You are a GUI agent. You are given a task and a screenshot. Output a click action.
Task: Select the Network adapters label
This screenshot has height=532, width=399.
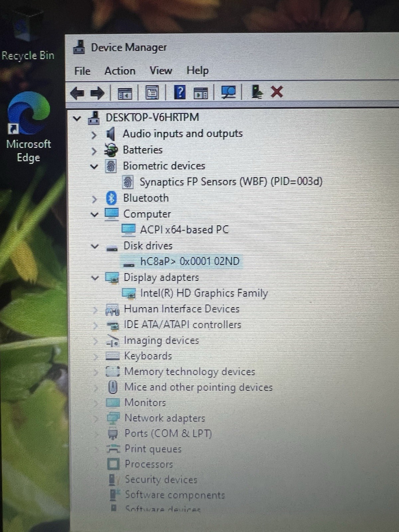click(x=165, y=418)
